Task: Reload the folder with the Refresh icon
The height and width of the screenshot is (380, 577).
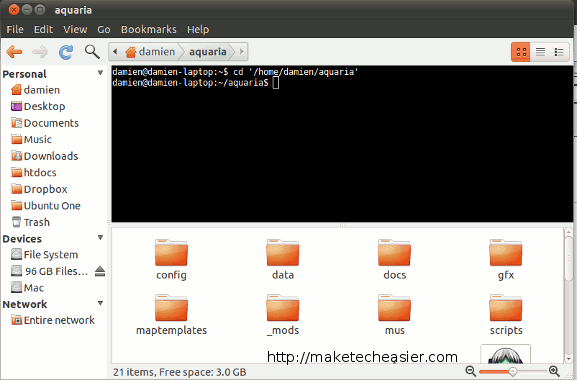Action: 66,52
